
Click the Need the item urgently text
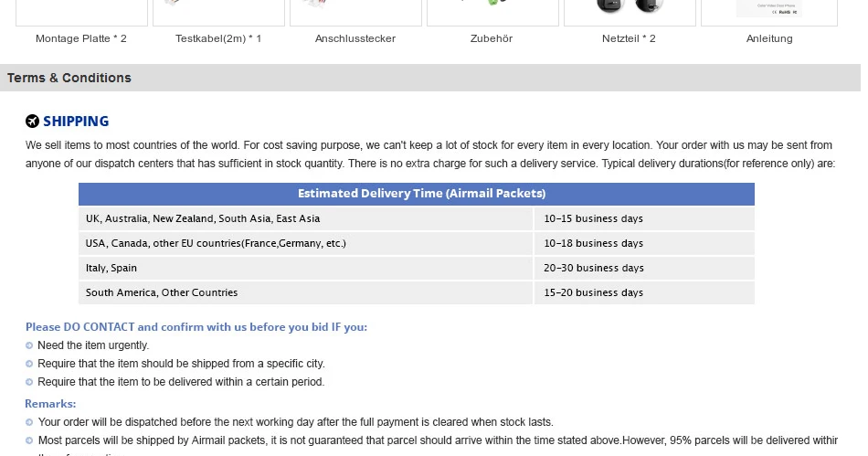[93, 345]
